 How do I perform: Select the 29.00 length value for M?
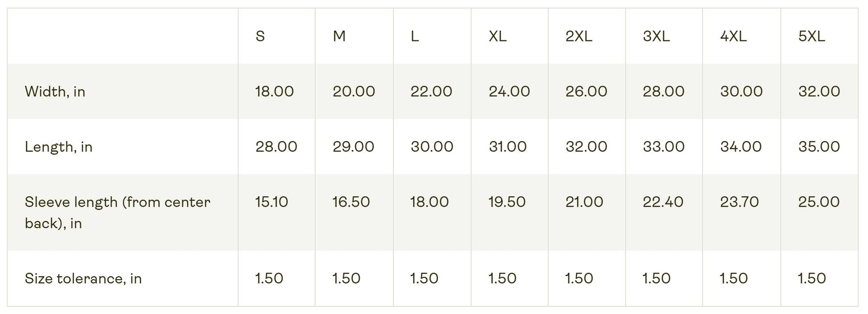coord(353,147)
